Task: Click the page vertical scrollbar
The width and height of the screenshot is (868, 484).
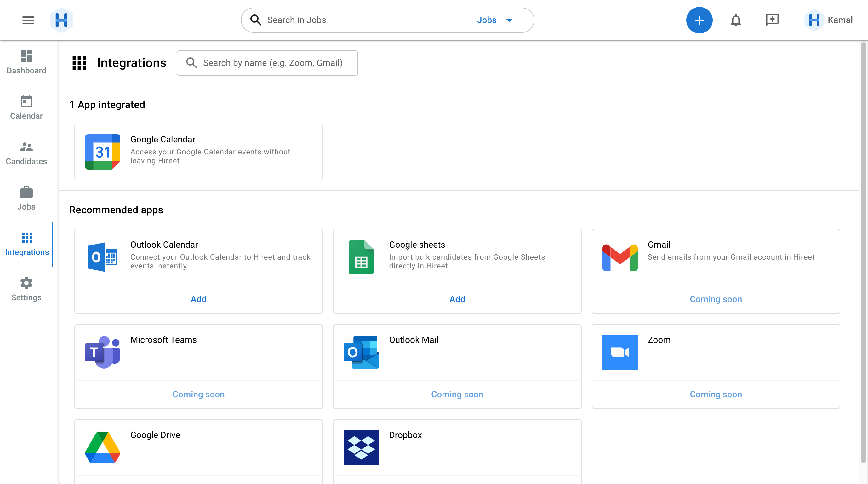Action: click(x=863, y=253)
